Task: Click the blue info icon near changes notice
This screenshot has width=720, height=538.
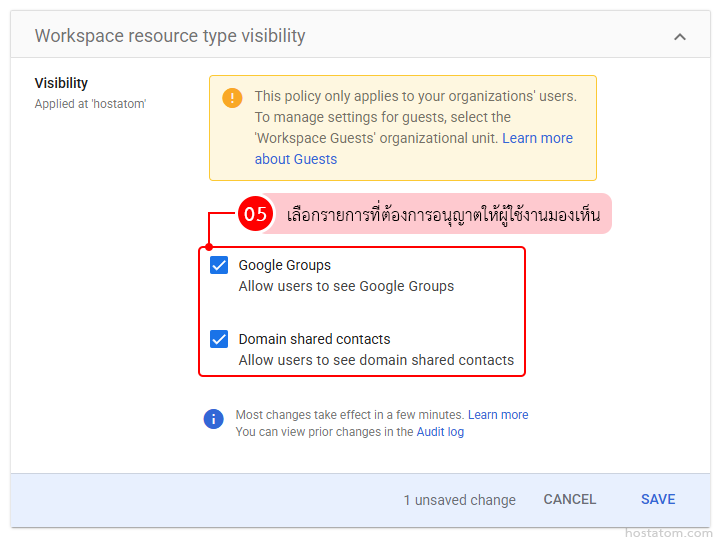Action: coord(214,419)
